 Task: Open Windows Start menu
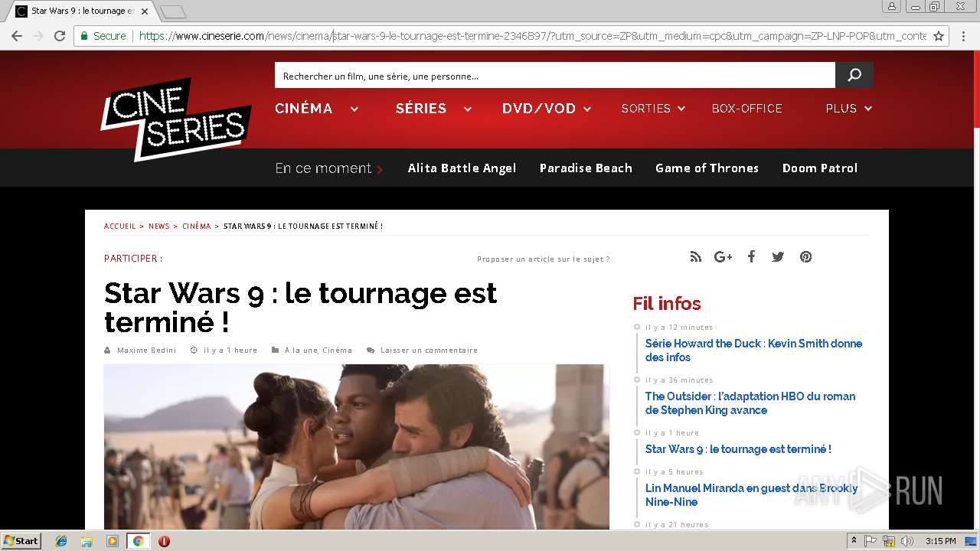pos(21,541)
